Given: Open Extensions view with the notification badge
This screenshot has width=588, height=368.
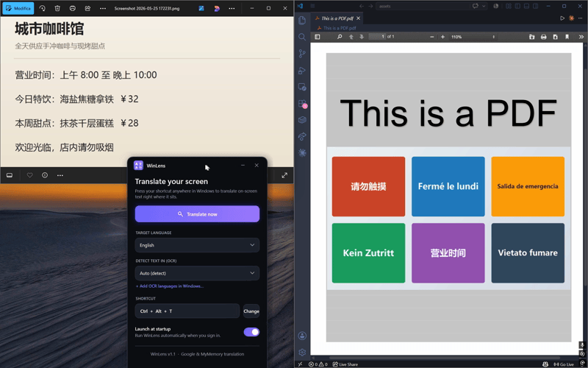Looking at the screenshot, I should point(302,104).
